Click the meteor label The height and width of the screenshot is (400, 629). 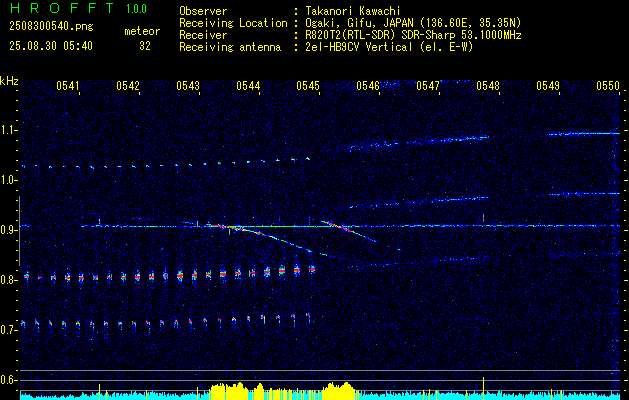point(142,31)
